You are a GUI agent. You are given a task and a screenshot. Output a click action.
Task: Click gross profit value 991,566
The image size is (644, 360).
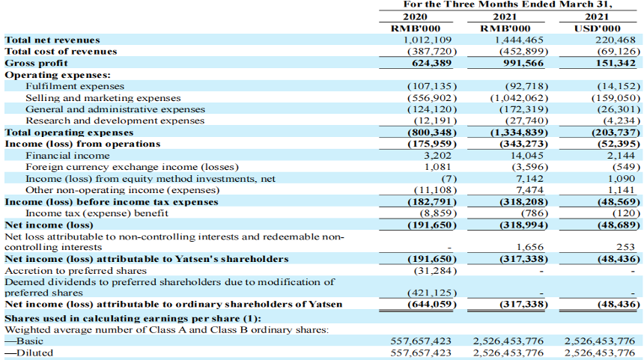(523, 63)
